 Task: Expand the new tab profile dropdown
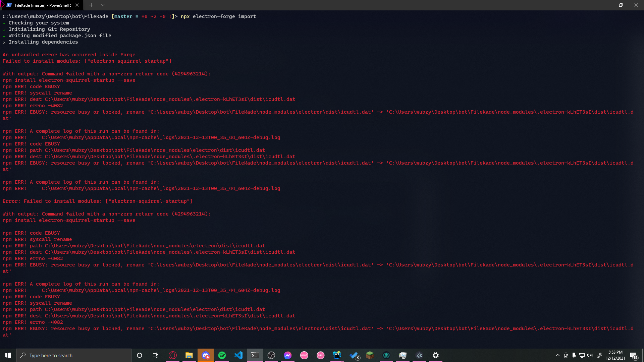point(103,5)
